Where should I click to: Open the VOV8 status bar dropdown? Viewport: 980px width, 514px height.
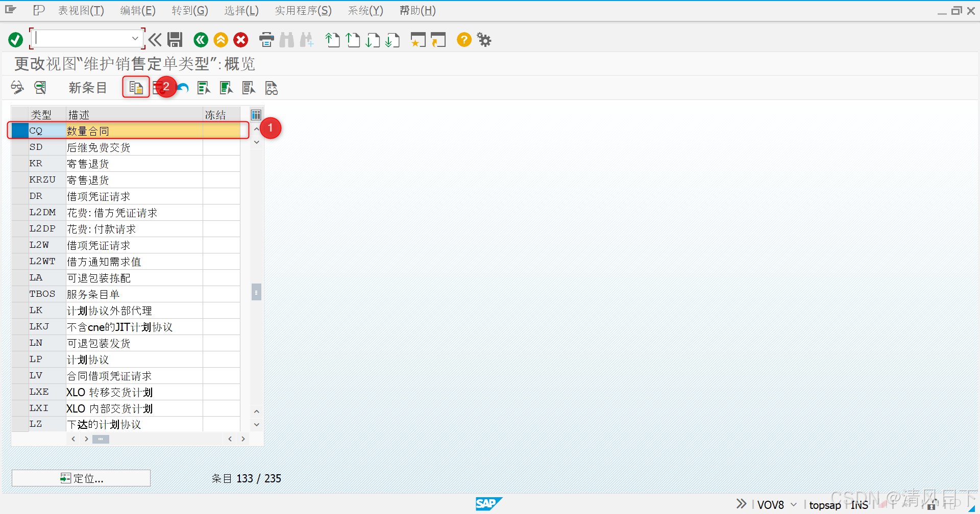pos(793,504)
